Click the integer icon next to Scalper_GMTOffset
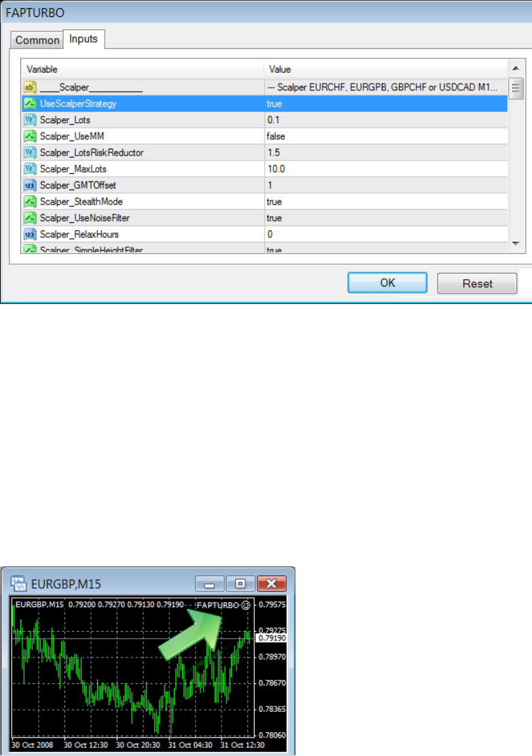 (30, 185)
